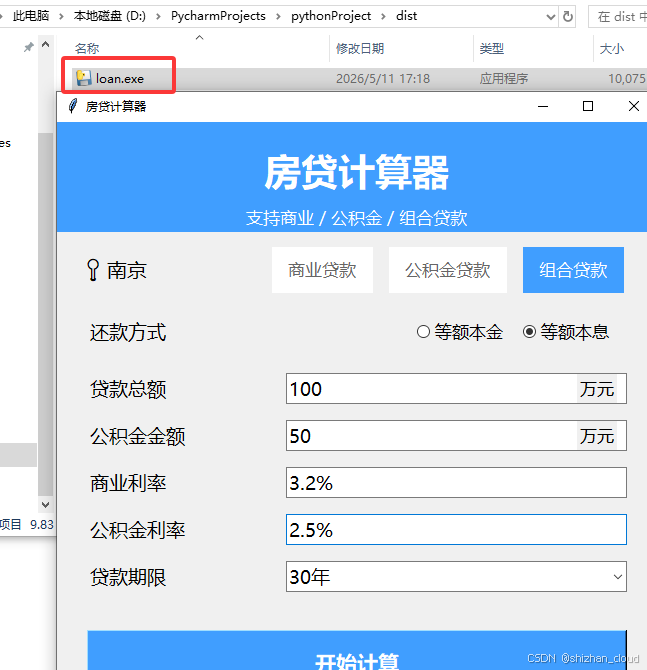Expand the chevron after 此电脑 in the path

62,17
